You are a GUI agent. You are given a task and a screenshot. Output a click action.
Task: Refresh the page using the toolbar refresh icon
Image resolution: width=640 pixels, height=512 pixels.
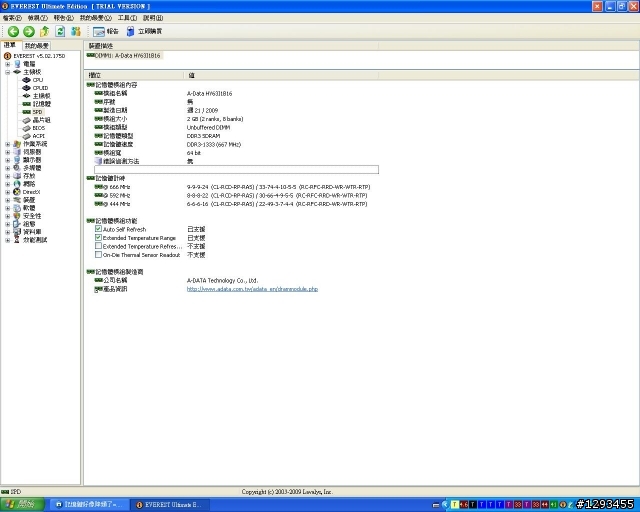(60, 31)
